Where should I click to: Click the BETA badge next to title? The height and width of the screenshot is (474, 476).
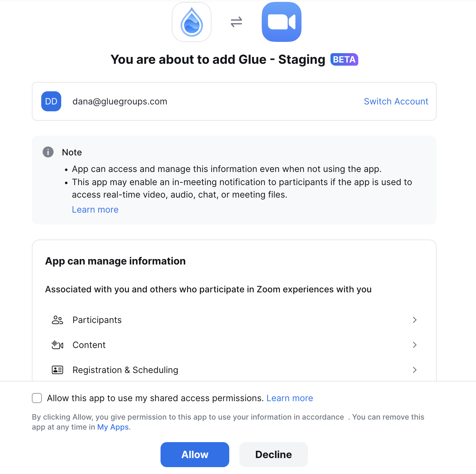coord(344,59)
